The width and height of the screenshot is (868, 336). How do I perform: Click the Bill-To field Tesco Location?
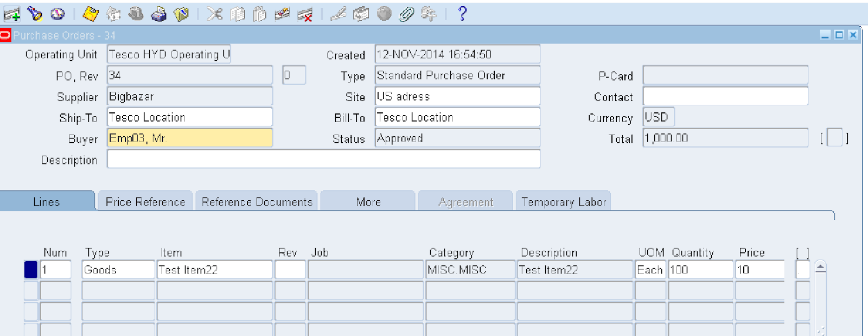pyautogui.click(x=457, y=117)
